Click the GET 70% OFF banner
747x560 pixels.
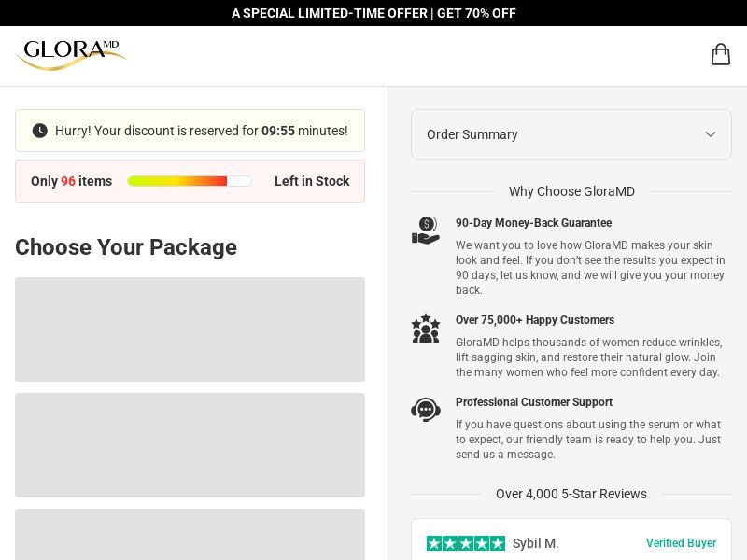[x=373, y=13]
